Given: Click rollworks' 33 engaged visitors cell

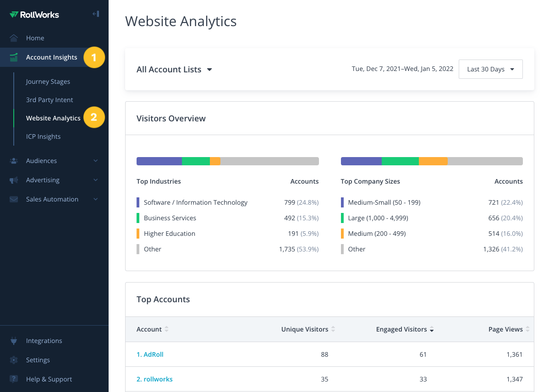Looking at the screenshot, I should (423, 379).
